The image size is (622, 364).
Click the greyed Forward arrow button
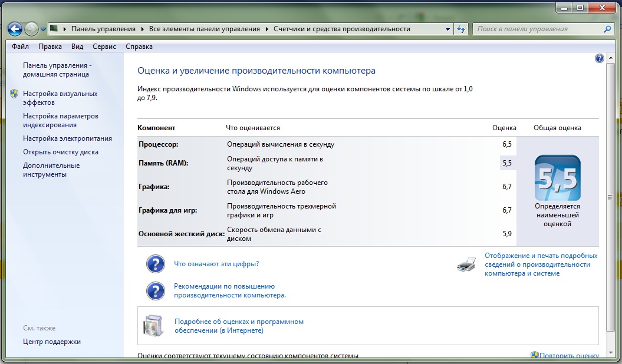pos(31,29)
